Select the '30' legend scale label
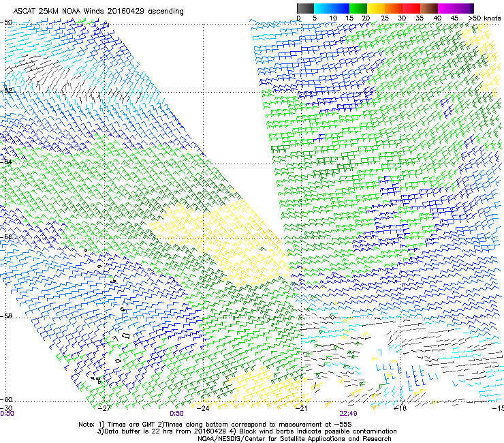The height and width of the screenshot is (443, 504). 402,18
